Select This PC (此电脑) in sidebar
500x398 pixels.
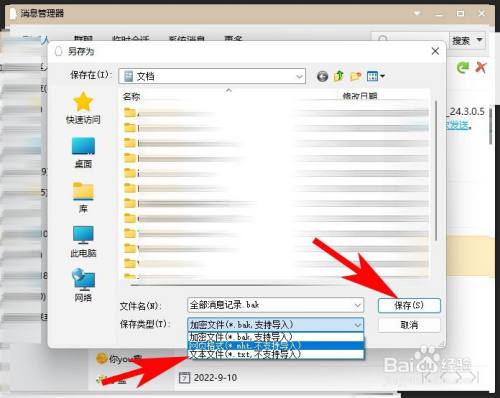pyautogui.click(x=83, y=242)
